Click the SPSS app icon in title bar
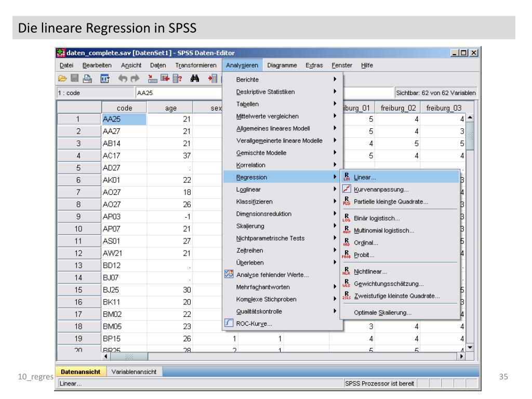Image resolution: width=532 pixels, height=399 pixels. coord(61,52)
